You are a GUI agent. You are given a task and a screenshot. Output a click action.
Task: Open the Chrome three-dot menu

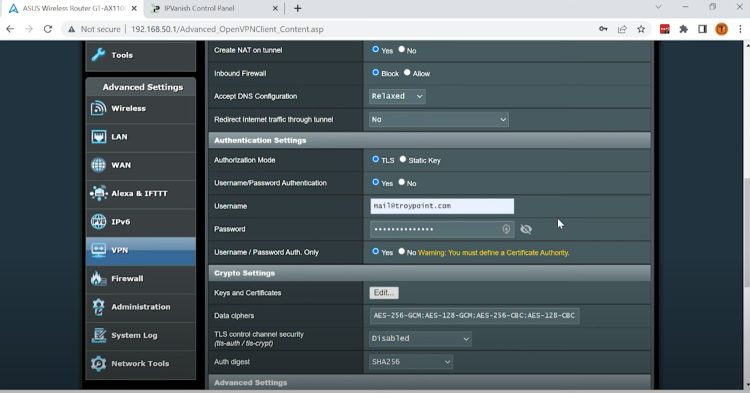point(740,29)
